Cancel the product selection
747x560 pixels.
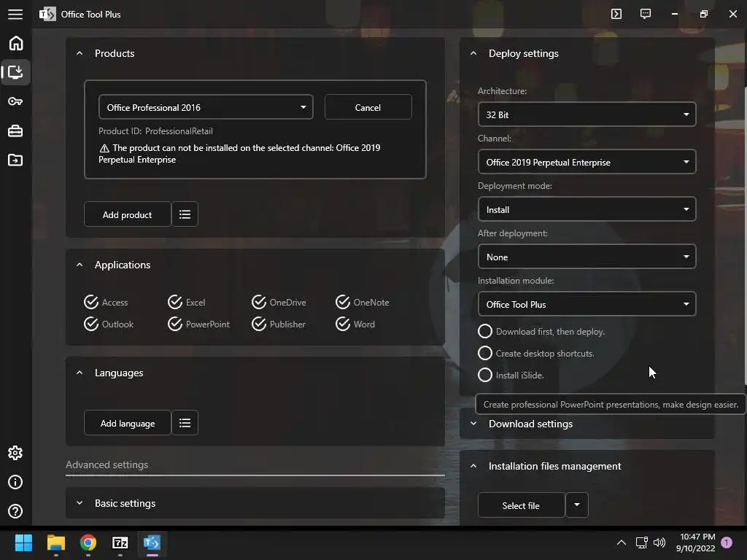(x=368, y=107)
